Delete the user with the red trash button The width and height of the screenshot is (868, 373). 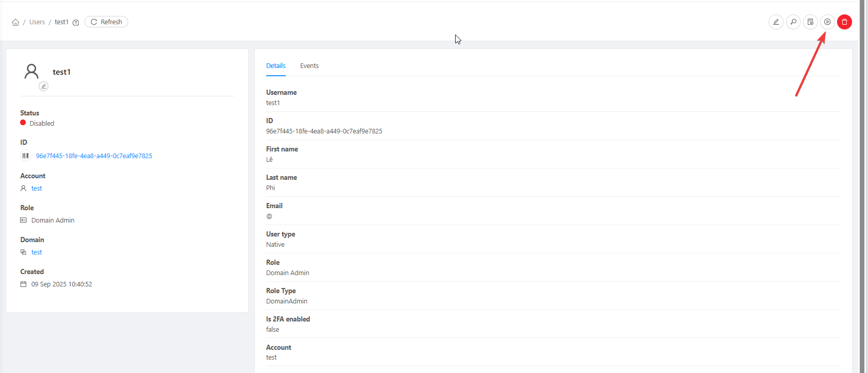(x=844, y=22)
